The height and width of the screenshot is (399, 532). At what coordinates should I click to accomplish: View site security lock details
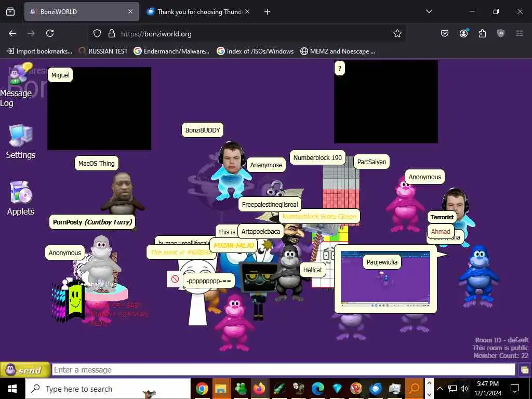tap(111, 34)
